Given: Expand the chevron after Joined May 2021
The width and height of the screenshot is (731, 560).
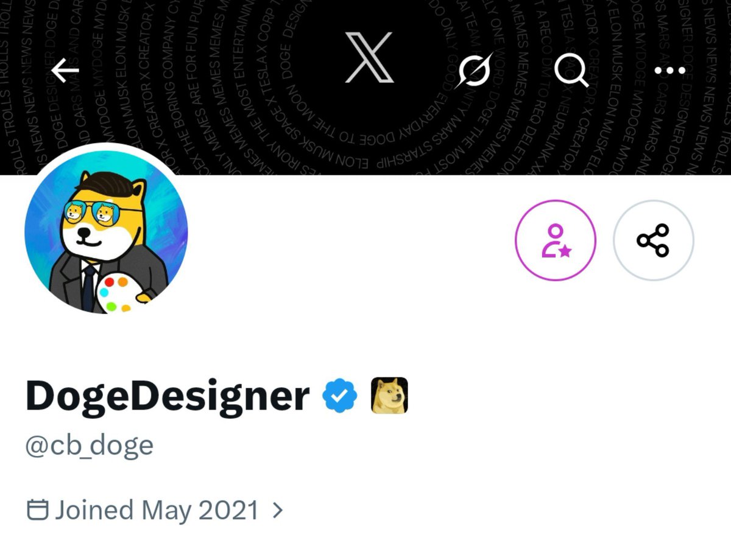Looking at the screenshot, I should coord(278,510).
